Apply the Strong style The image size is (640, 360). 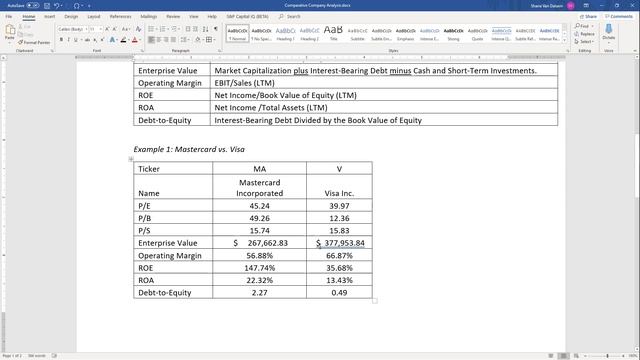453,33
